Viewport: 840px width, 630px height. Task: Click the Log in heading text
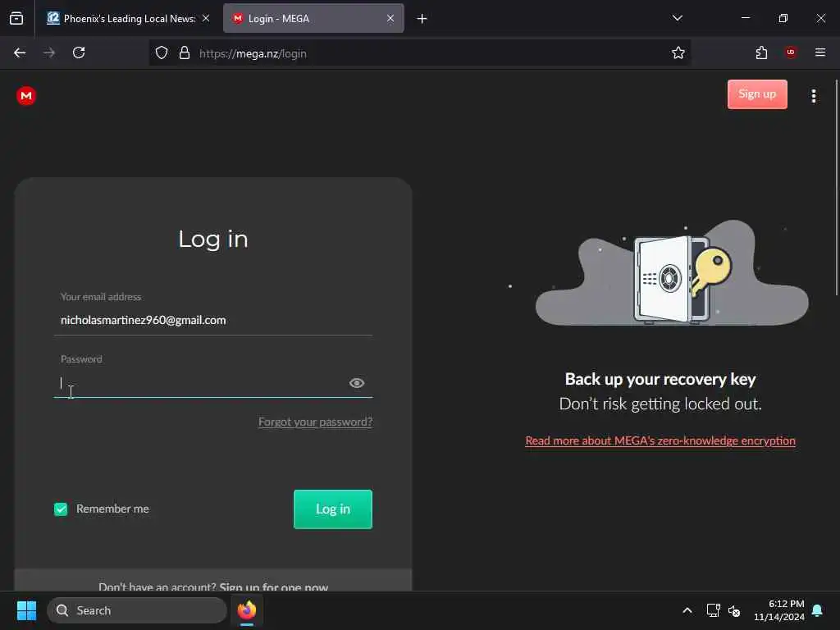[213, 239]
